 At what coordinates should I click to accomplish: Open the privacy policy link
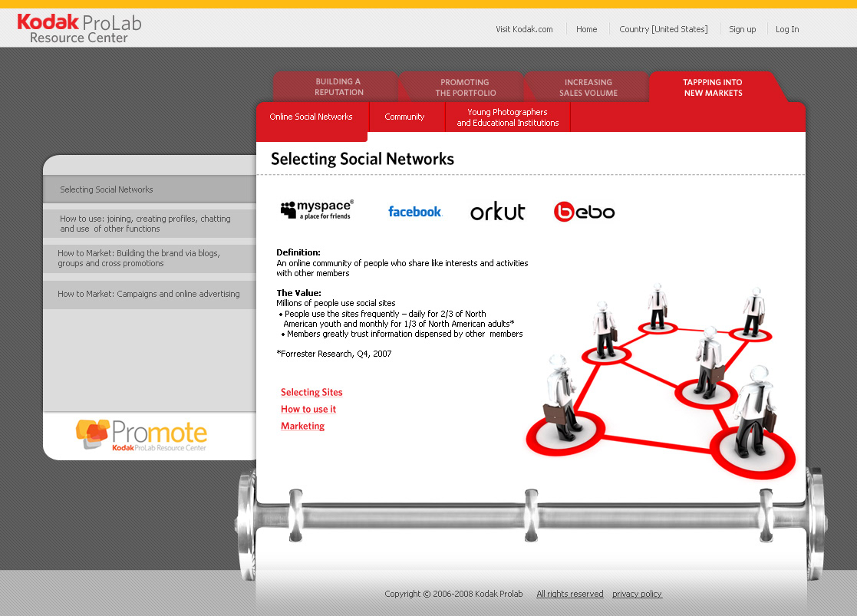click(x=638, y=594)
